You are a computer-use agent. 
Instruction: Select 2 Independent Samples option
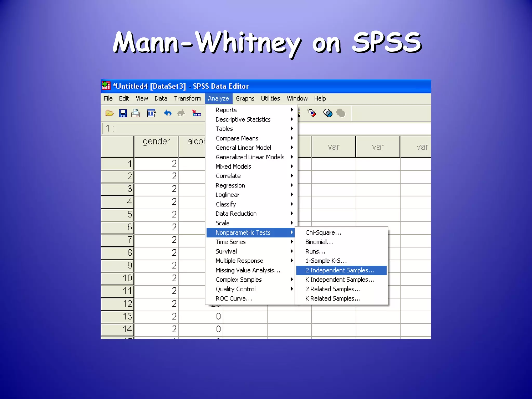(x=341, y=270)
